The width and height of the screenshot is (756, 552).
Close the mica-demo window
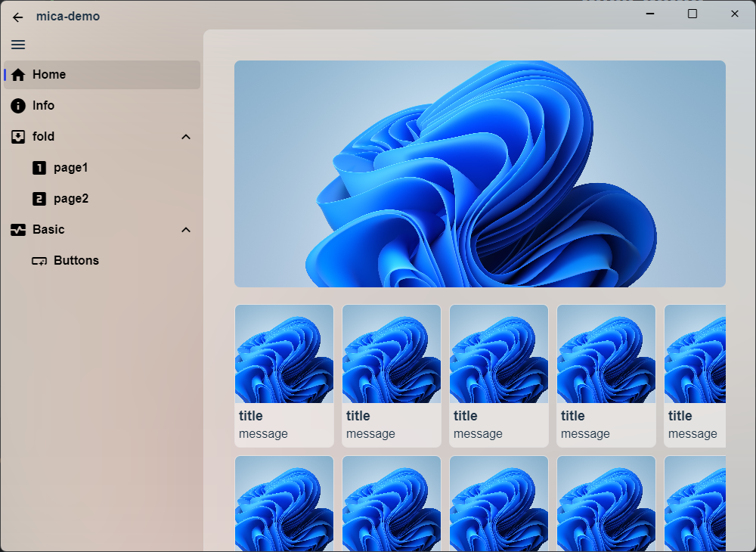tap(734, 14)
